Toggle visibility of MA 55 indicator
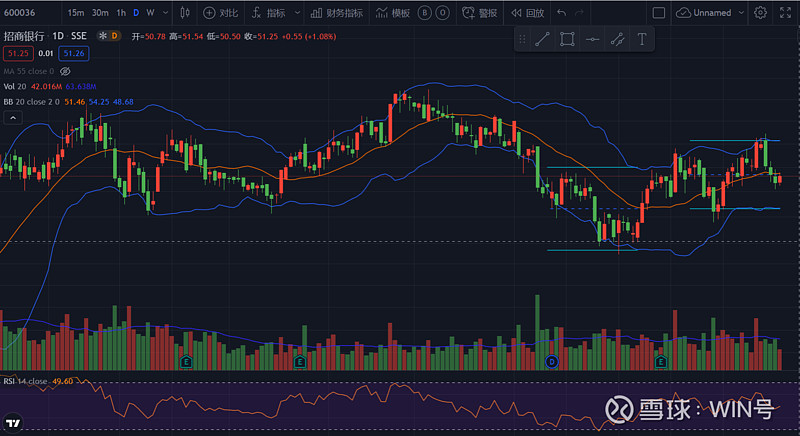Viewport: 800px width, 436px height. 65,71
